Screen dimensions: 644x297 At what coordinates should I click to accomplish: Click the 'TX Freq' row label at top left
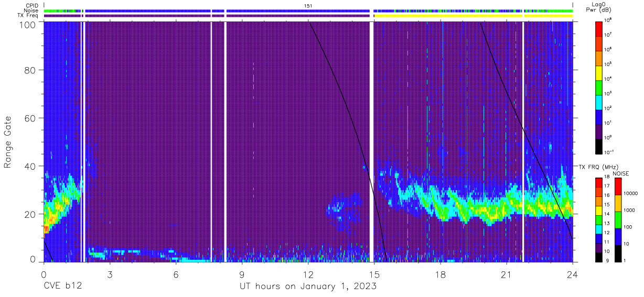[29, 16]
